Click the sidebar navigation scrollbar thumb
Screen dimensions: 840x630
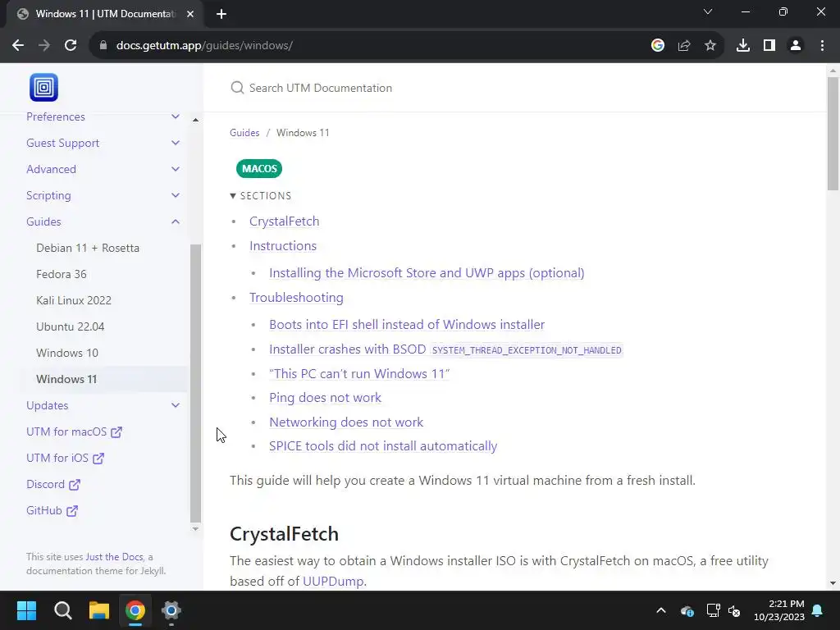195,383
